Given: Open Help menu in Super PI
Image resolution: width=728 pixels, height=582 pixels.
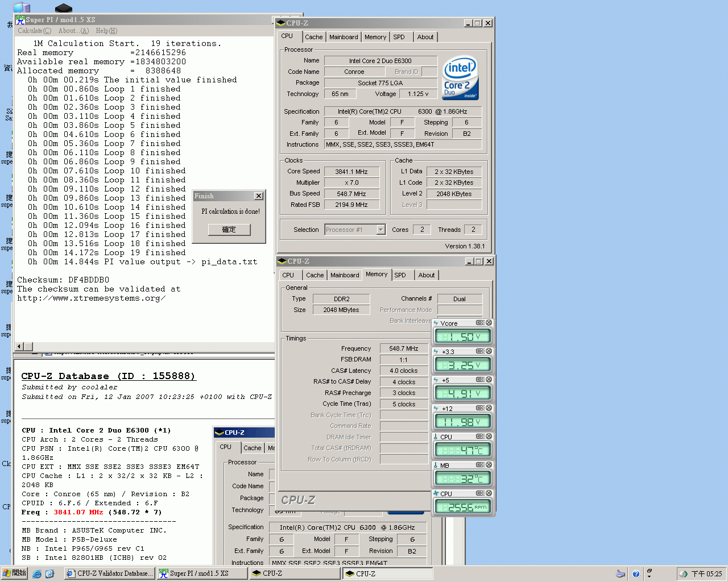Looking at the screenshot, I should point(106,31).
